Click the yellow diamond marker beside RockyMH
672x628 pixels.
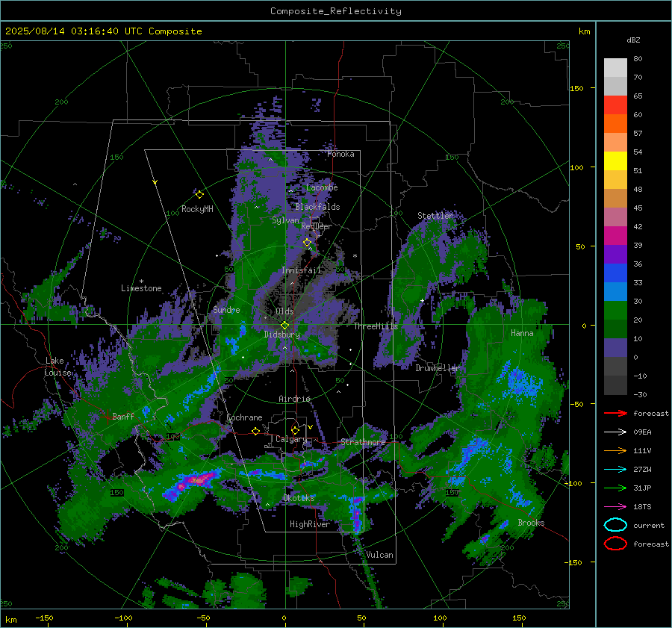pyautogui.click(x=199, y=195)
